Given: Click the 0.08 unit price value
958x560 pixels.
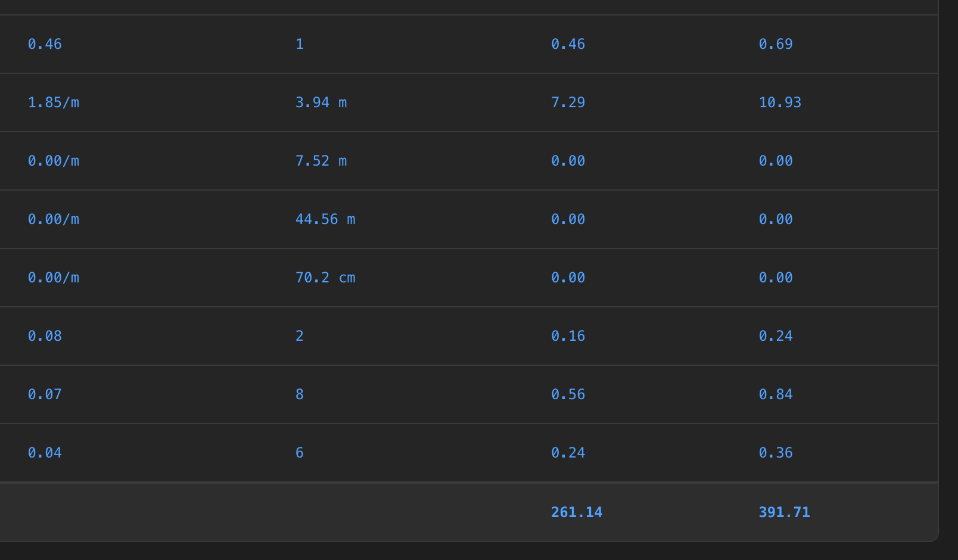Looking at the screenshot, I should click(x=45, y=336).
